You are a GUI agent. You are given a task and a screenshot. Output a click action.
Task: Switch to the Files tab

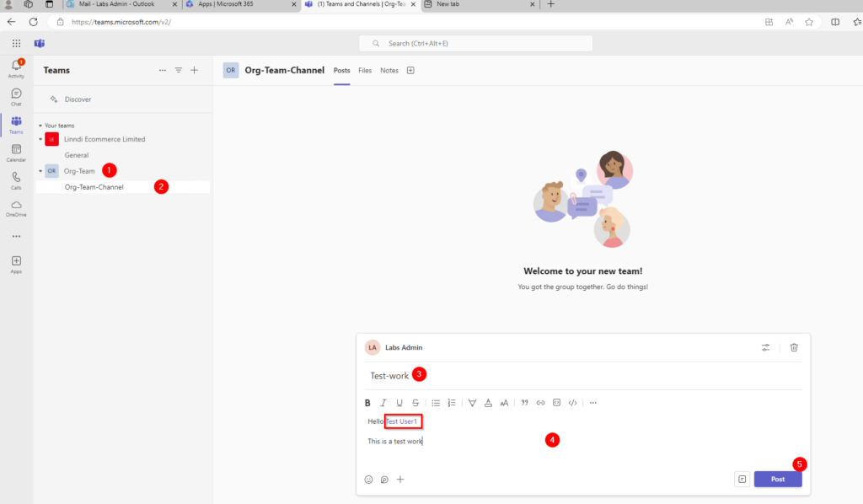365,71
